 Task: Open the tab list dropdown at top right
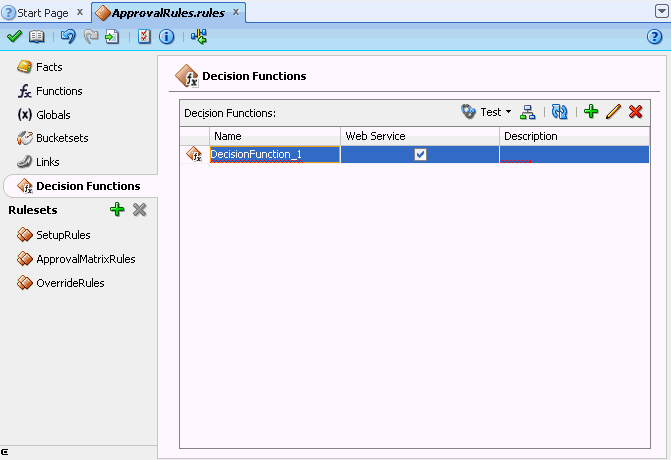coord(661,11)
